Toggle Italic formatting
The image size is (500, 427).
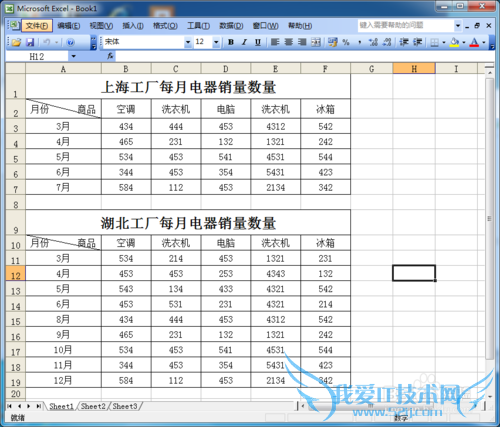(244, 42)
